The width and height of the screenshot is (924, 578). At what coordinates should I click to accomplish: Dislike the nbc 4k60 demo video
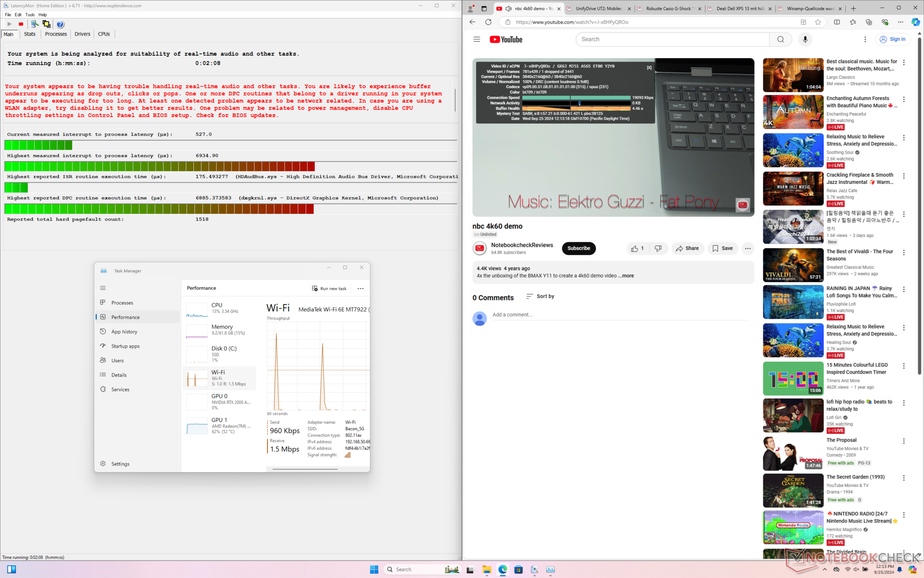tap(658, 249)
